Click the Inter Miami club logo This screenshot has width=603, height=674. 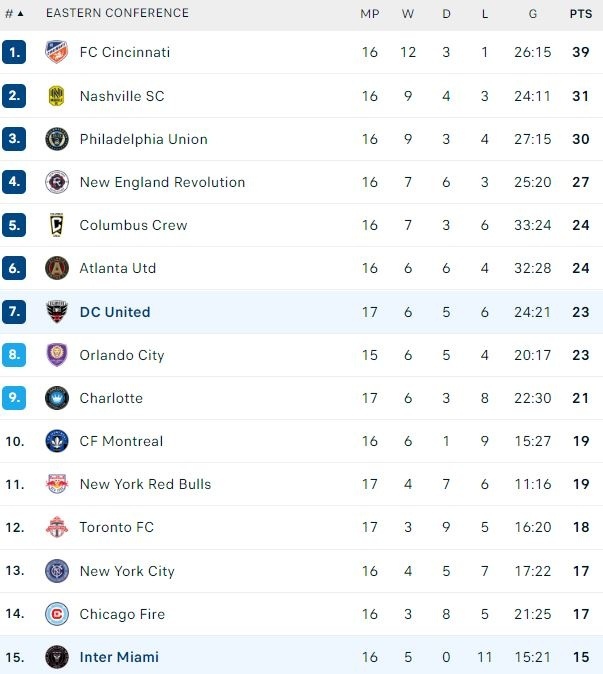(x=56, y=657)
